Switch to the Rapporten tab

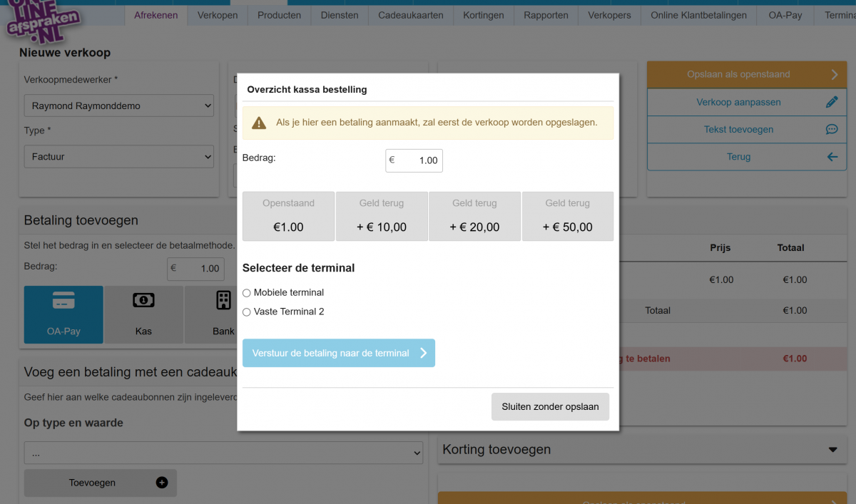tap(546, 14)
